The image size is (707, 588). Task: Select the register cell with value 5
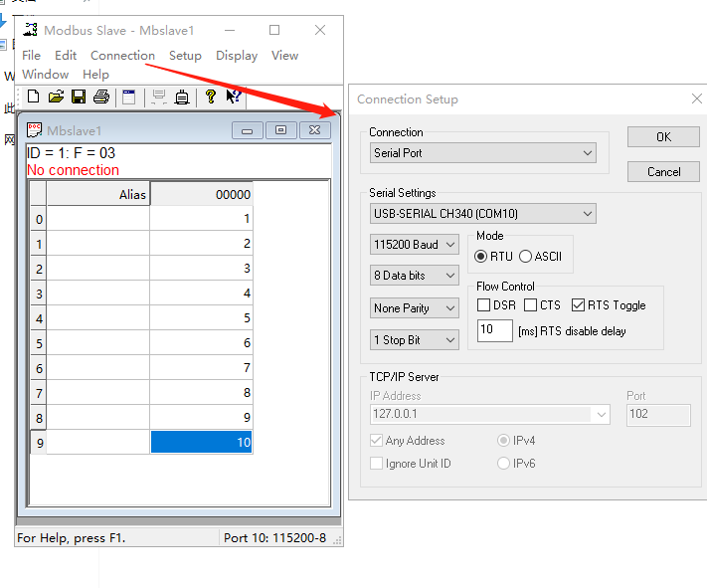pyautogui.click(x=201, y=318)
